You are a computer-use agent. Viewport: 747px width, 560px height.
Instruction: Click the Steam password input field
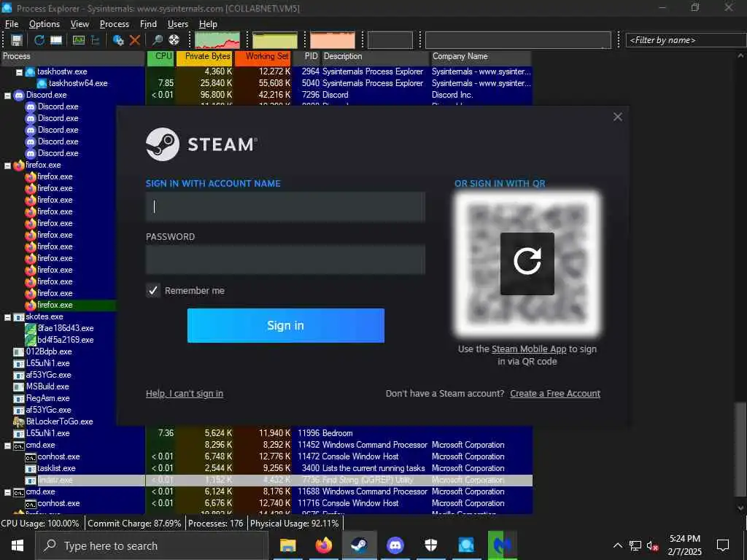(x=285, y=260)
